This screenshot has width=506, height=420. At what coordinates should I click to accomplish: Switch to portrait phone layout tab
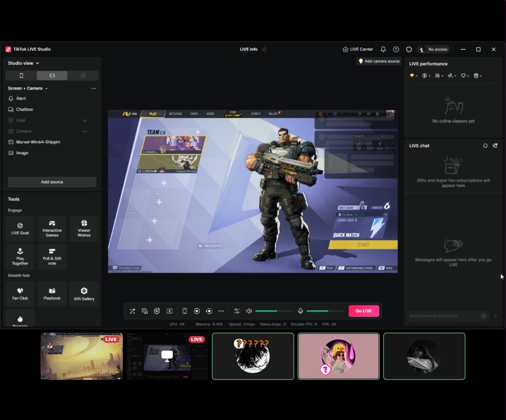pyautogui.click(x=21, y=76)
